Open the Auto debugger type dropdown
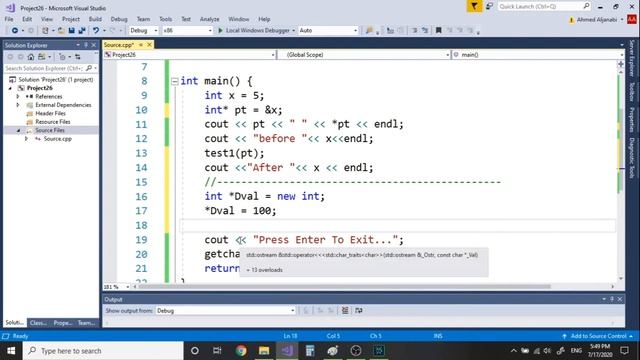The image size is (640, 360). 328,31
